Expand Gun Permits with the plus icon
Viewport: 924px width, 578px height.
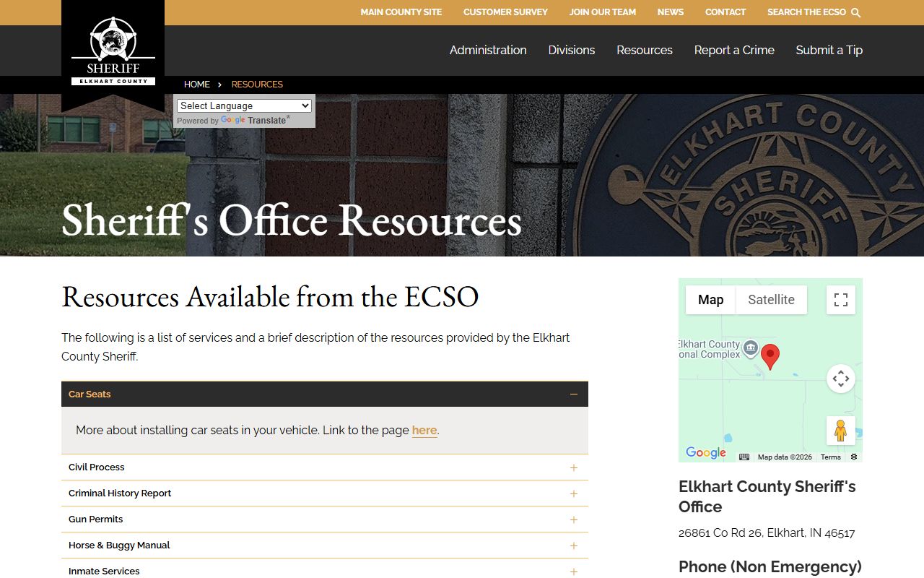(x=574, y=519)
